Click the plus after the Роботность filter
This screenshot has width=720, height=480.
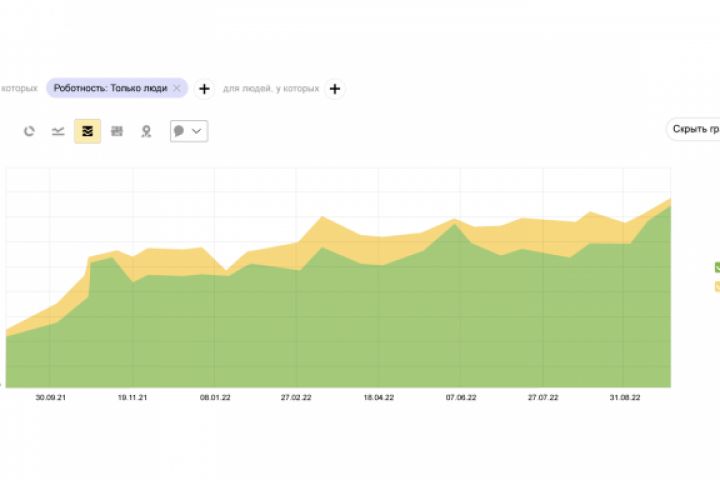(204, 89)
